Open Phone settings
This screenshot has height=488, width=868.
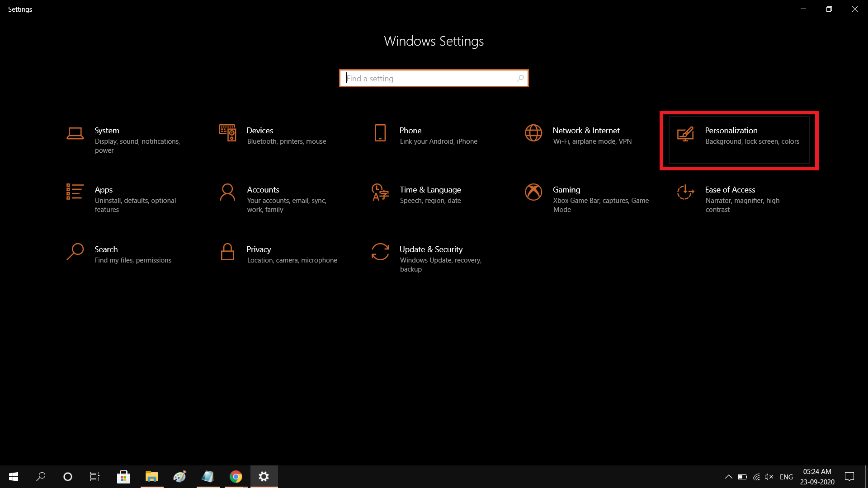tap(425, 136)
